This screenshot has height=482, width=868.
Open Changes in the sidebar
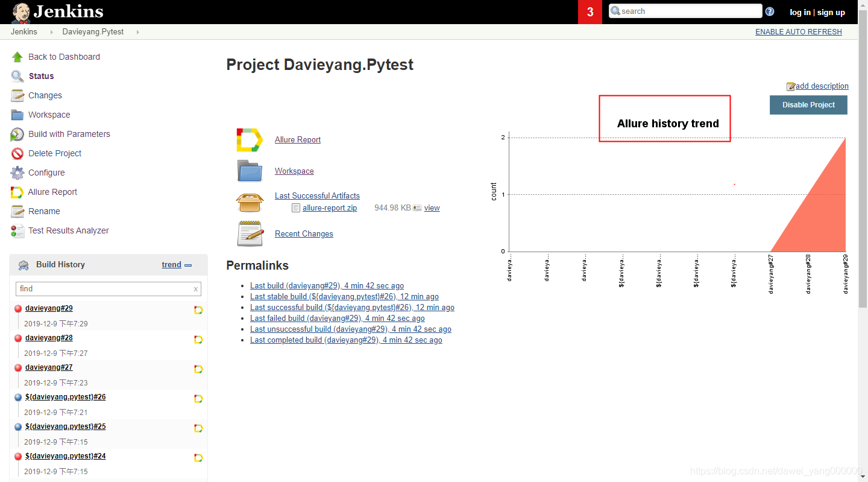click(45, 95)
